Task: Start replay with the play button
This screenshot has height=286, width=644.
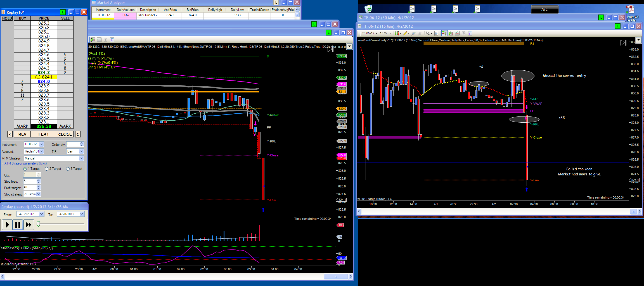Action: pyautogui.click(x=7, y=225)
